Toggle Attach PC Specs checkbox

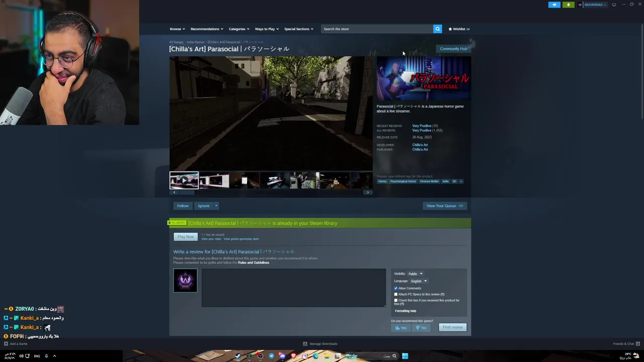396,294
